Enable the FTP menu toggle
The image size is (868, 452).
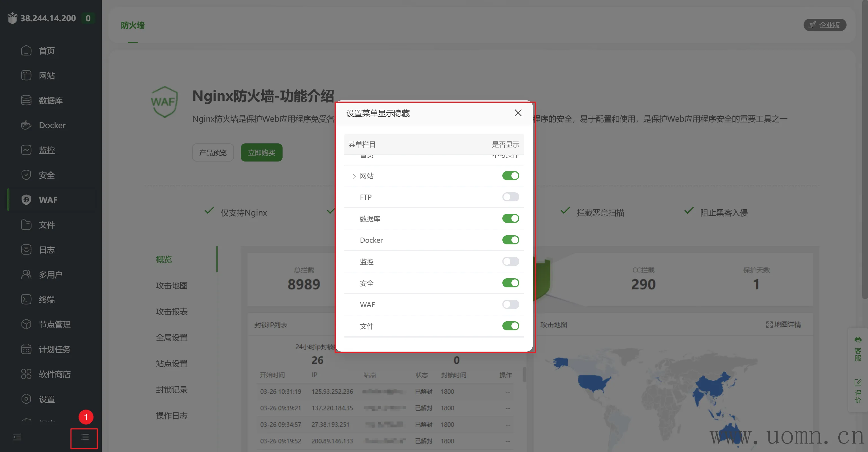coord(510,197)
